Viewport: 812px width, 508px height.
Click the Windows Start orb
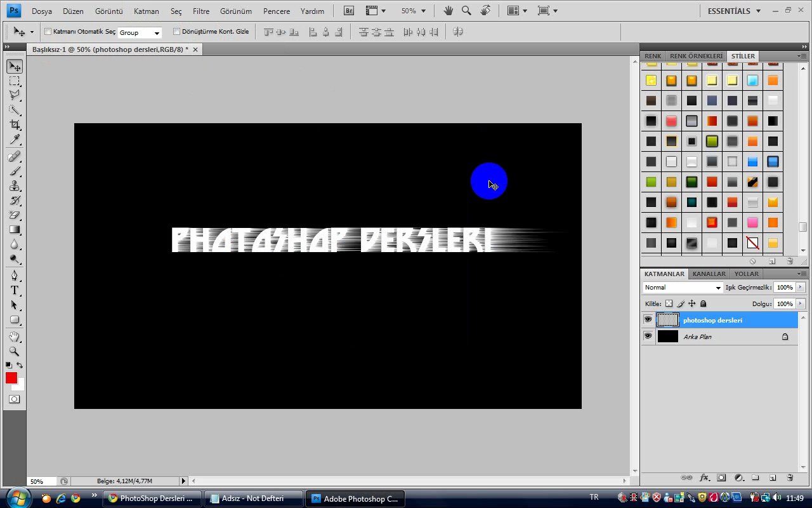click(18, 497)
